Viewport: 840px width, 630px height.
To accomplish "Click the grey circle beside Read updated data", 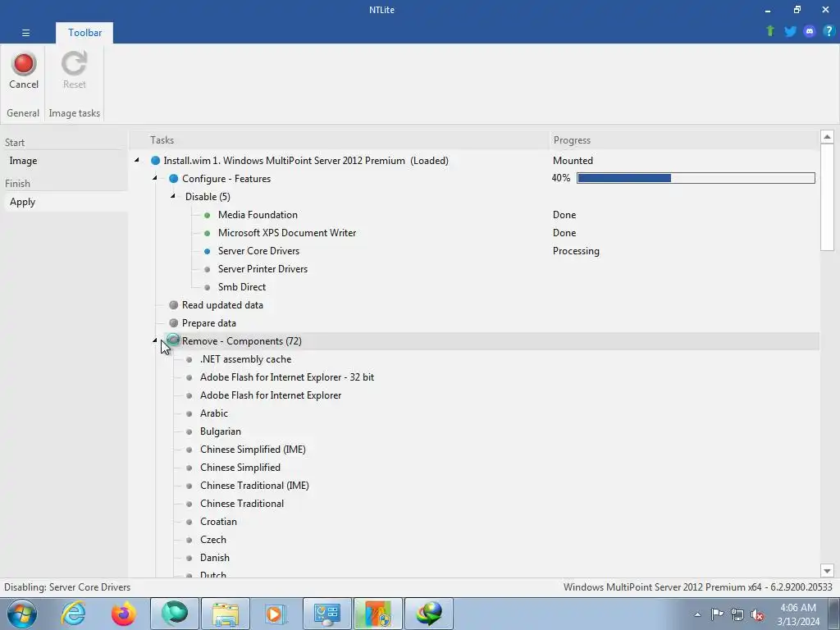I will [174, 305].
